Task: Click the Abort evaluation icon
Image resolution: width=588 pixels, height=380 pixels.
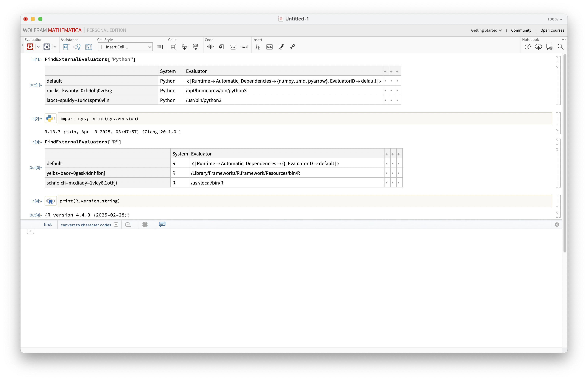Action: point(47,47)
